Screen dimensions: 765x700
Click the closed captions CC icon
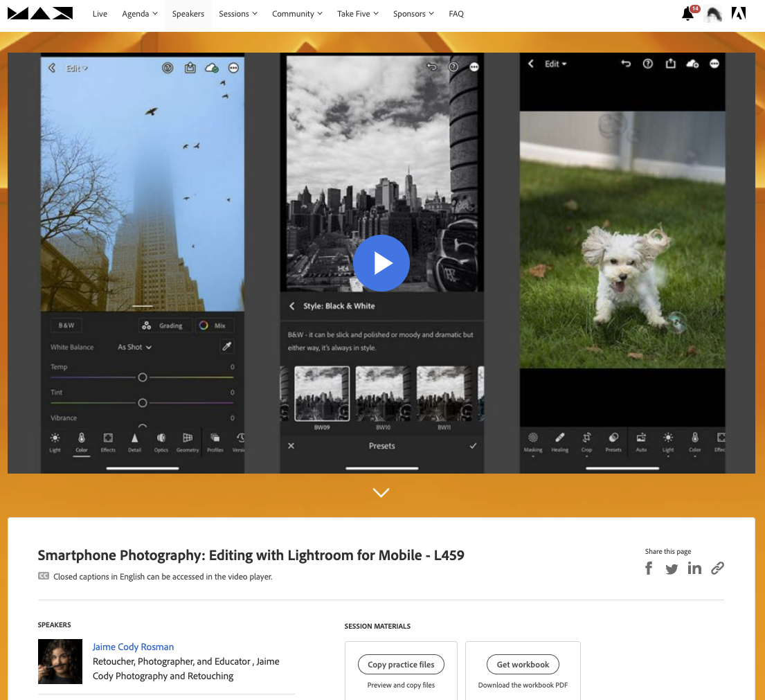(44, 575)
